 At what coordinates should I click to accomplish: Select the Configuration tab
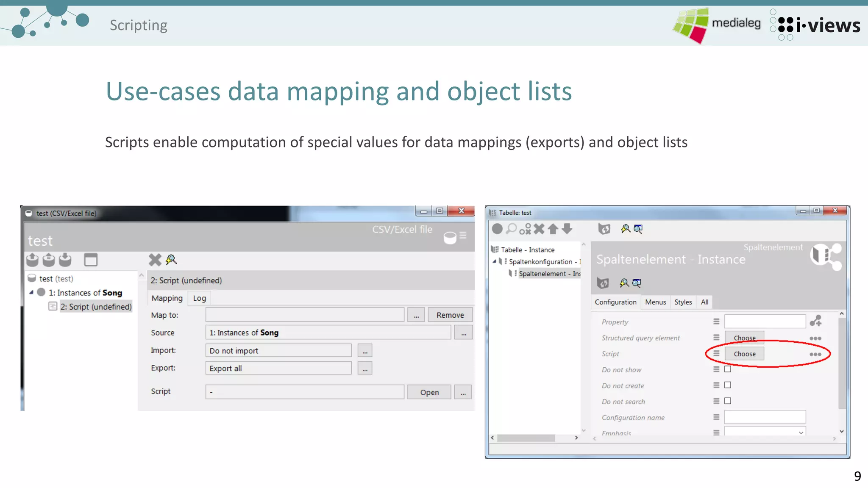pos(616,302)
